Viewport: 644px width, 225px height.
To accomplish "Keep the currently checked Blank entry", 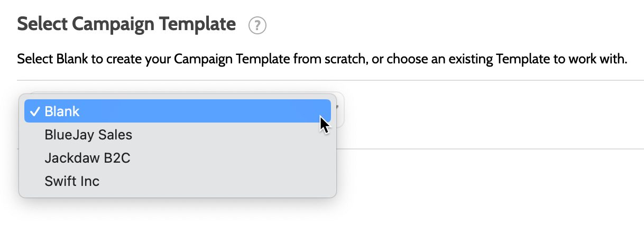I will [177, 111].
